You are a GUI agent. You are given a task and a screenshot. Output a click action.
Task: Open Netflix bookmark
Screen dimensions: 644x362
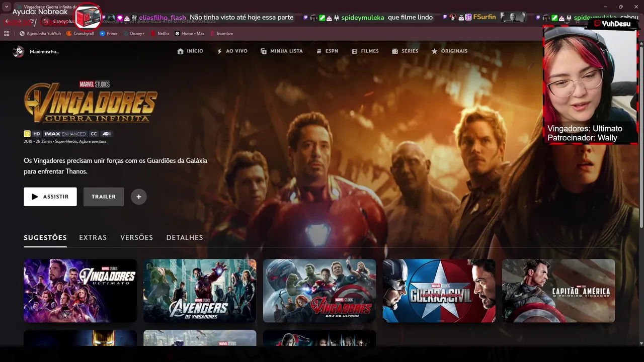[160, 34]
